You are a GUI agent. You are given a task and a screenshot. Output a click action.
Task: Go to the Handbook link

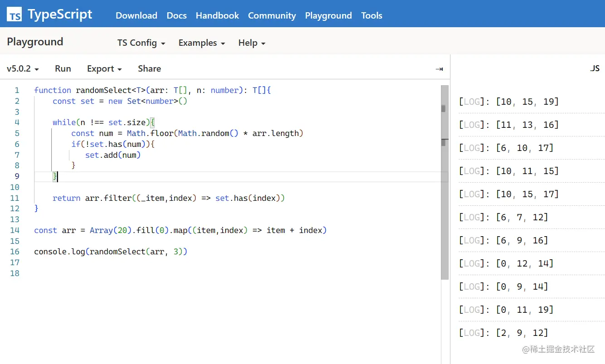pyautogui.click(x=218, y=15)
